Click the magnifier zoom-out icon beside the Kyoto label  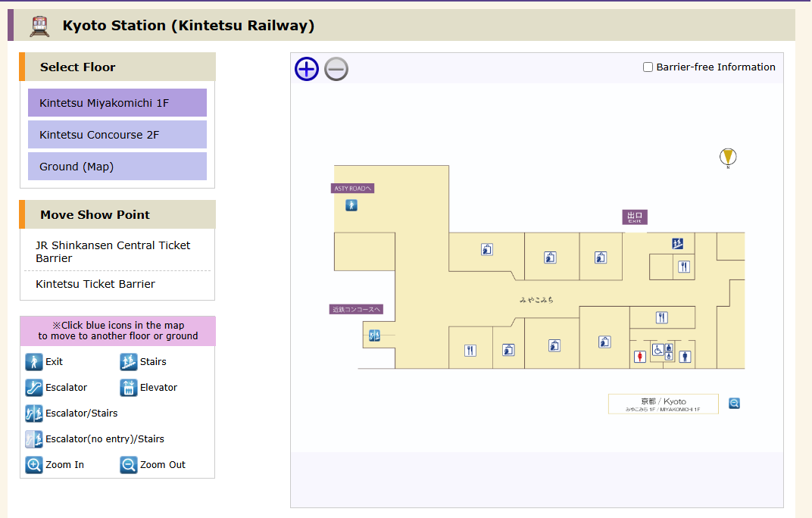(734, 403)
